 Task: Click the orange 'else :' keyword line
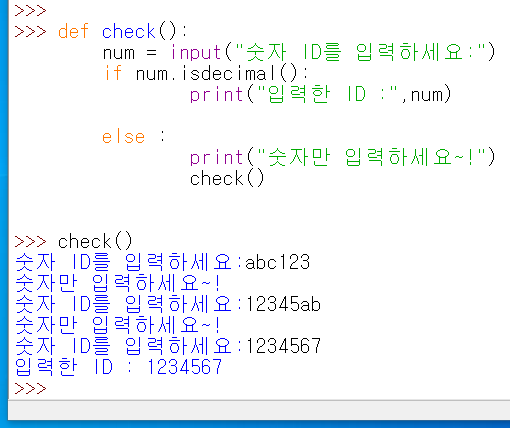tap(133, 137)
